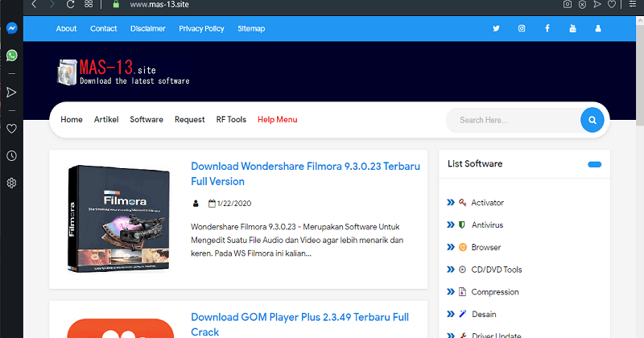This screenshot has width=644, height=338.
Task: Open the red Help Menu item
Action: [x=277, y=120]
